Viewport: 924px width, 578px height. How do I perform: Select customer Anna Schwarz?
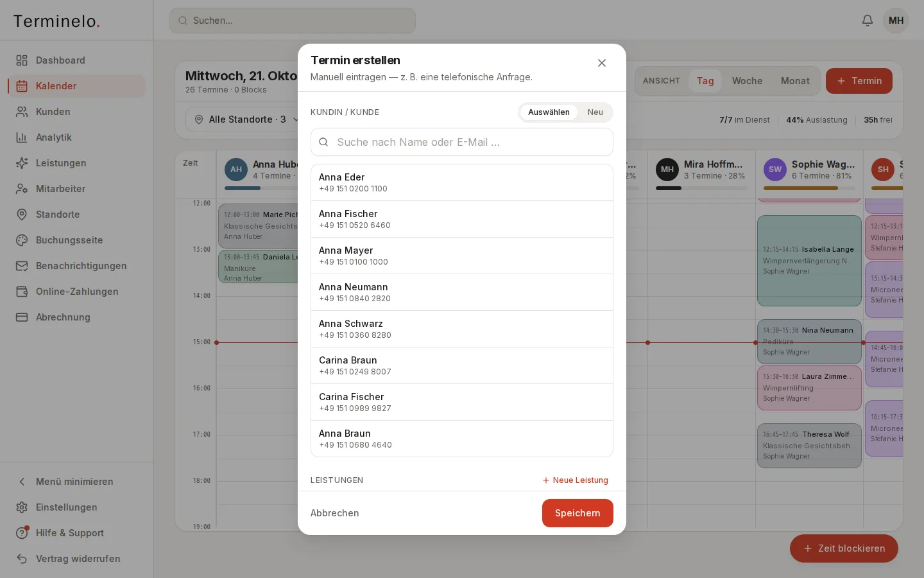click(x=462, y=329)
